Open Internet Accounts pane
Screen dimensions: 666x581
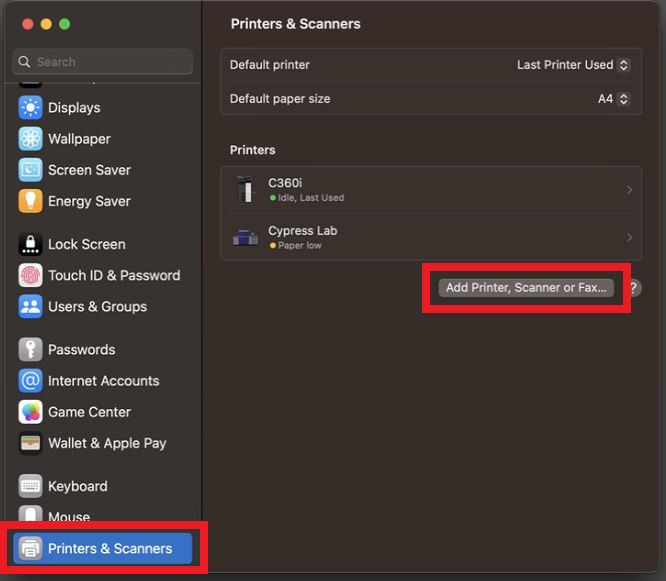[x=103, y=381]
